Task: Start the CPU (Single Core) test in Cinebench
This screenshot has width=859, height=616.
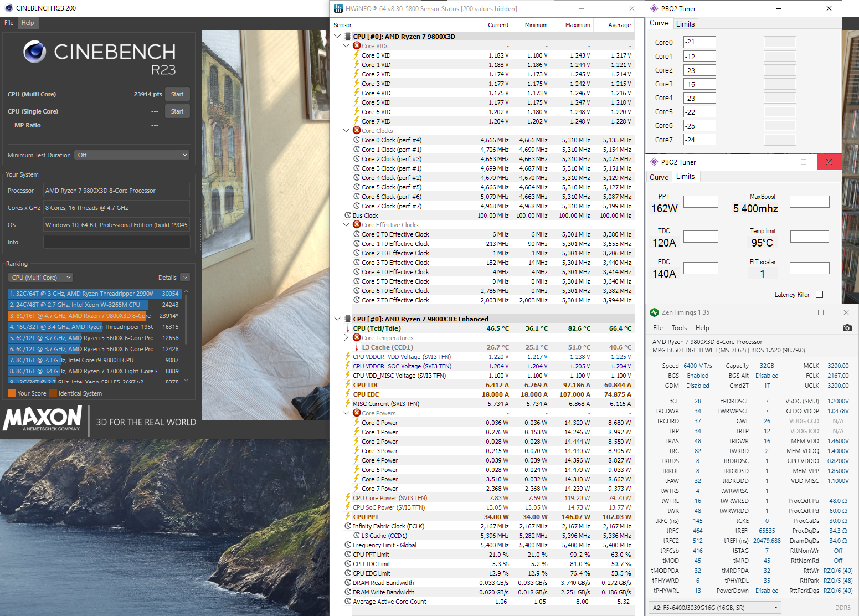Action: pos(177,111)
